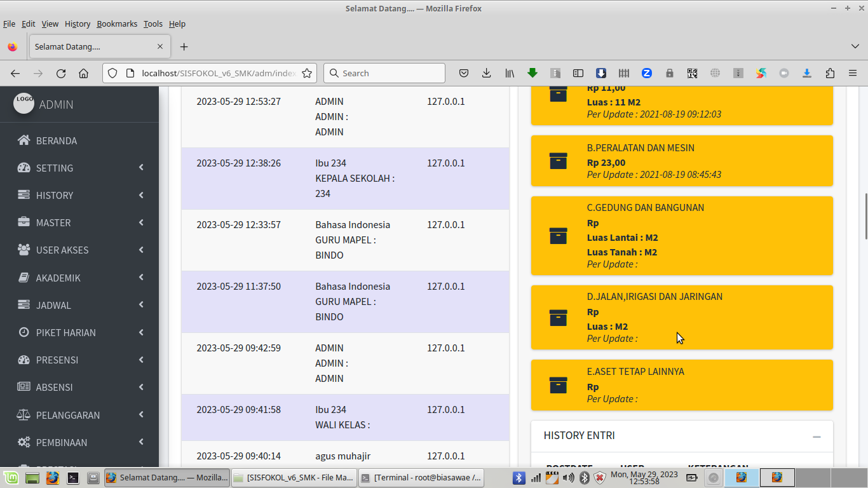Screen dimensions: 868x488
Task: Collapse the HISTORY ENTRI panel minus button
Action: click(817, 437)
